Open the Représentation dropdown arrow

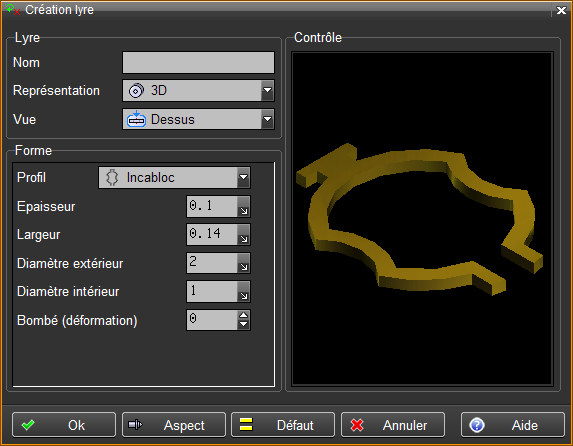(267, 90)
